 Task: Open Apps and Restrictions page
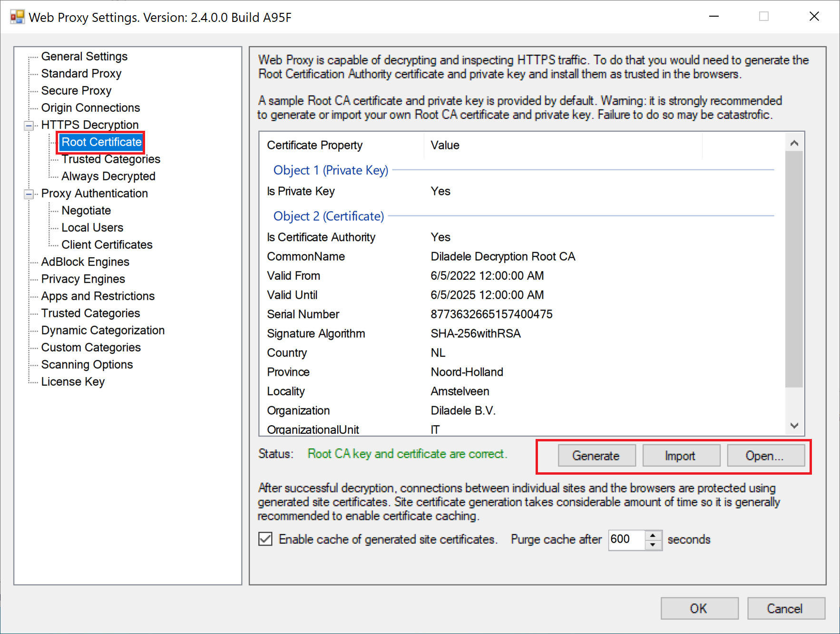(x=98, y=296)
